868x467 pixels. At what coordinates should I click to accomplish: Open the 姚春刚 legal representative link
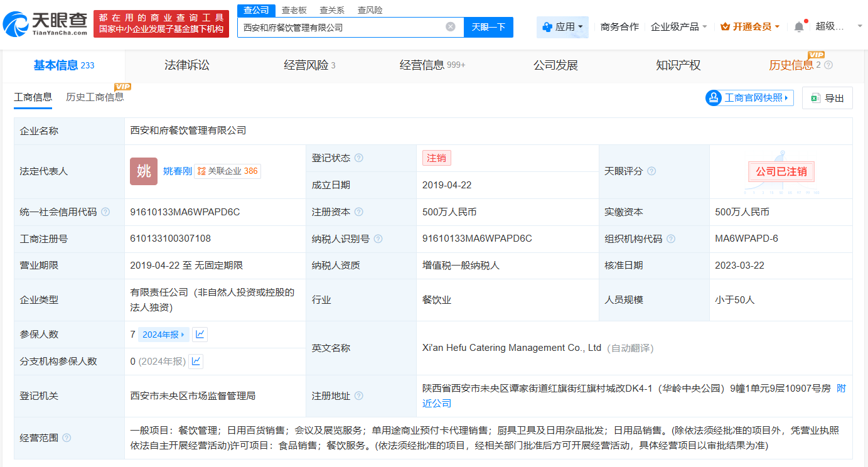click(x=177, y=171)
